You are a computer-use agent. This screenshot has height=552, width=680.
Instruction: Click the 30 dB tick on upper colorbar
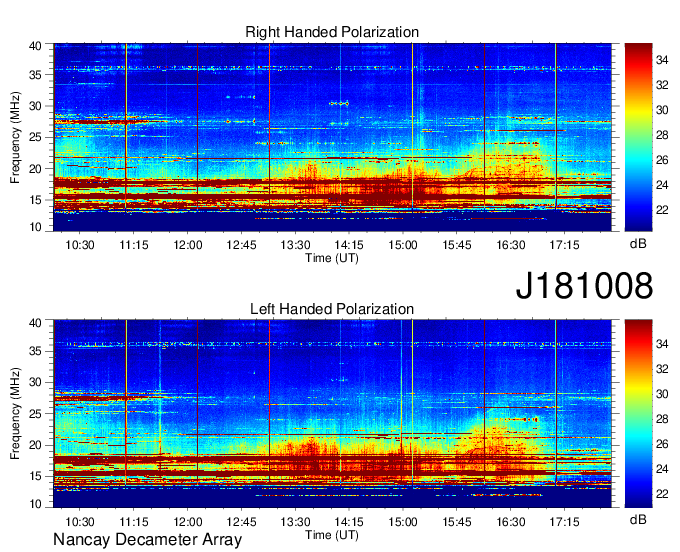click(662, 110)
